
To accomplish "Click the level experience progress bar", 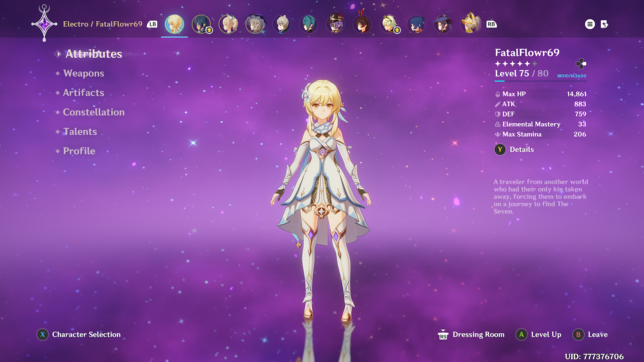I will [x=541, y=81].
